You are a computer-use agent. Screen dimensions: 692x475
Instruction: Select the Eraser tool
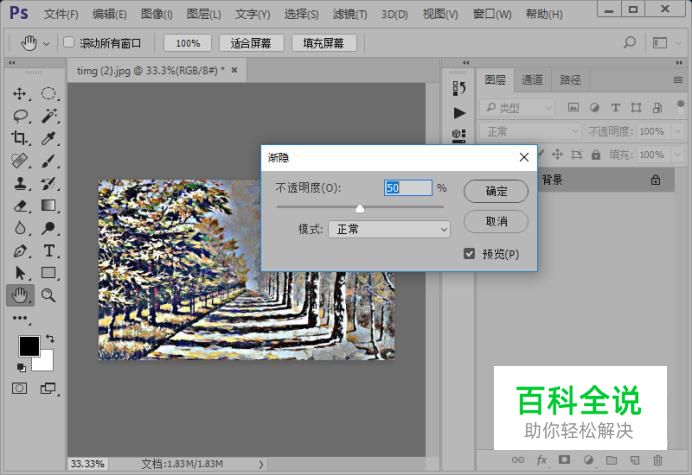click(19, 206)
